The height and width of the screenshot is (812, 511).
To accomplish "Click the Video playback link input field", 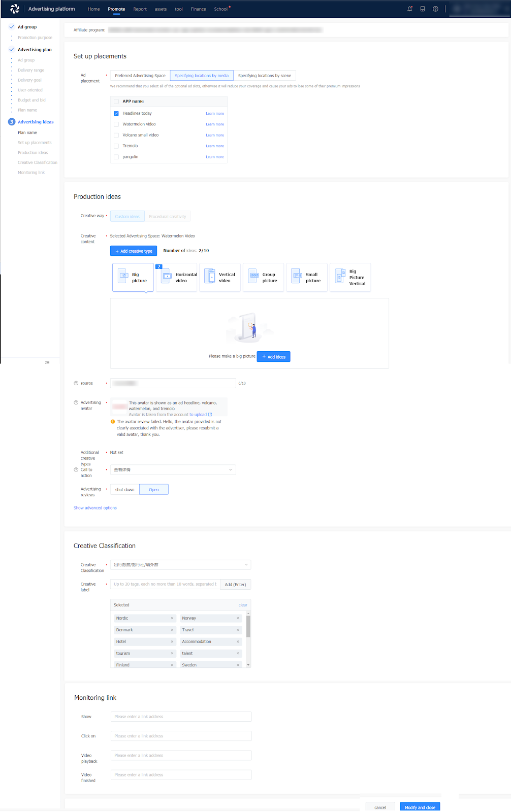I will pos(181,755).
